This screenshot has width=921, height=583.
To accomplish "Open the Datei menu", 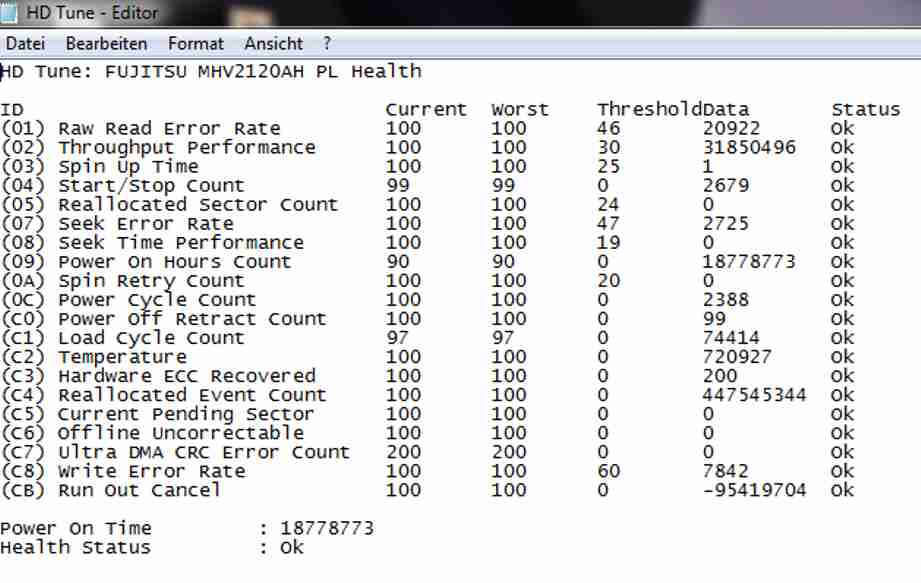I will pos(25,43).
